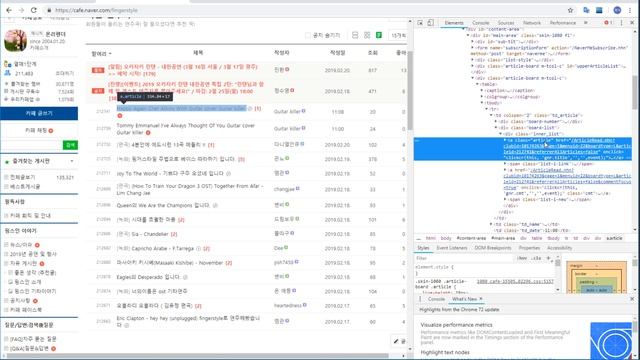This screenshot has height=360, width=640.
Task: Click the Styles filter input field
Action: click(464, 258)
